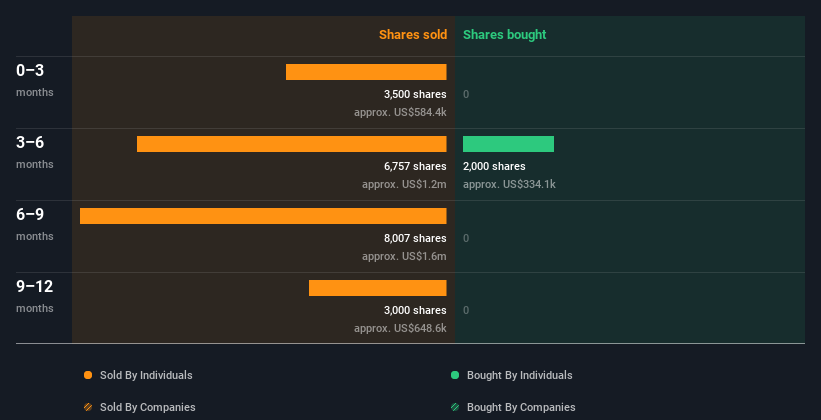This screenshot has width=821, height=420.
Task: Select the Shares bought column header
Action: (x=504, y=35)
